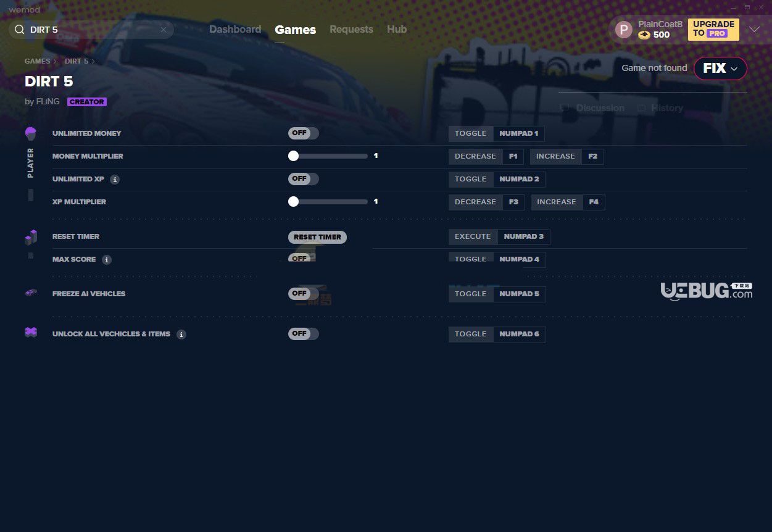This screenshot has height=532, width=772.
Task: Click the NUMPAD 5 hotkey for Freeze AI Vehicles
Action: coord(520,294)
